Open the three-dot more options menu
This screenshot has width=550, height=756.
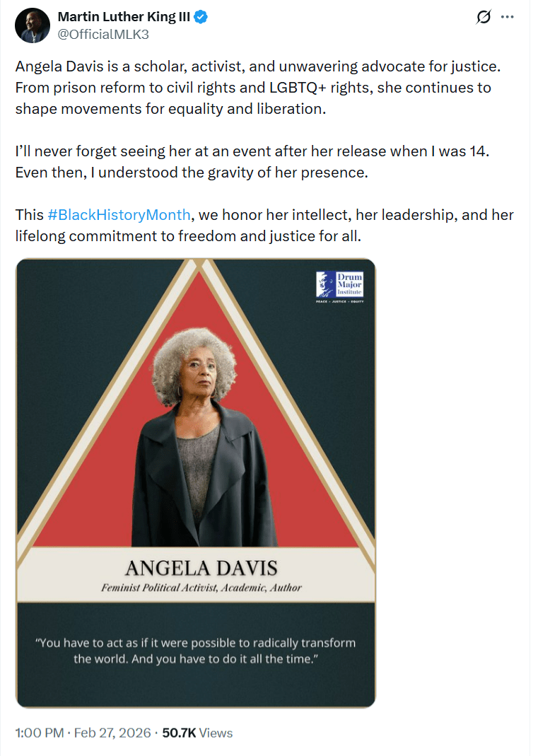507,17
